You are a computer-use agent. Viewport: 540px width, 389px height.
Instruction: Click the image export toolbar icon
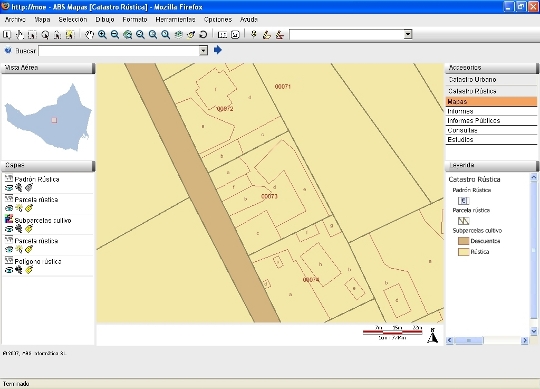click(x=235, y=34)
